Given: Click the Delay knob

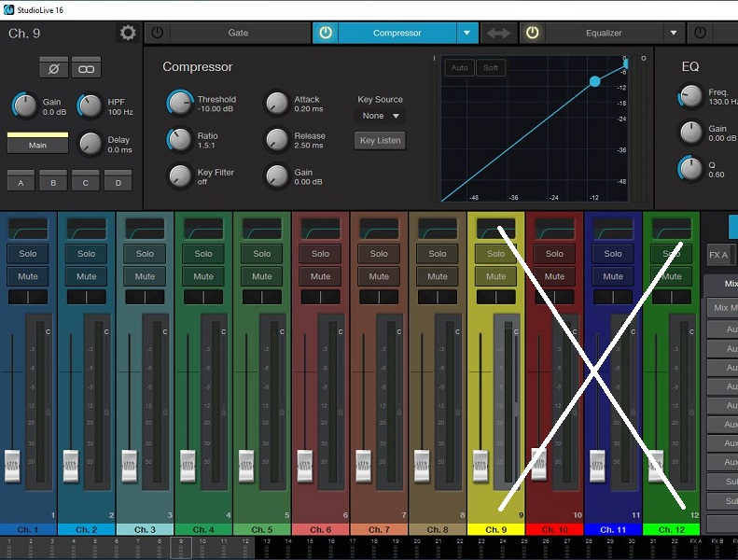Looking at the screenshot, I should tap(90, 144).
